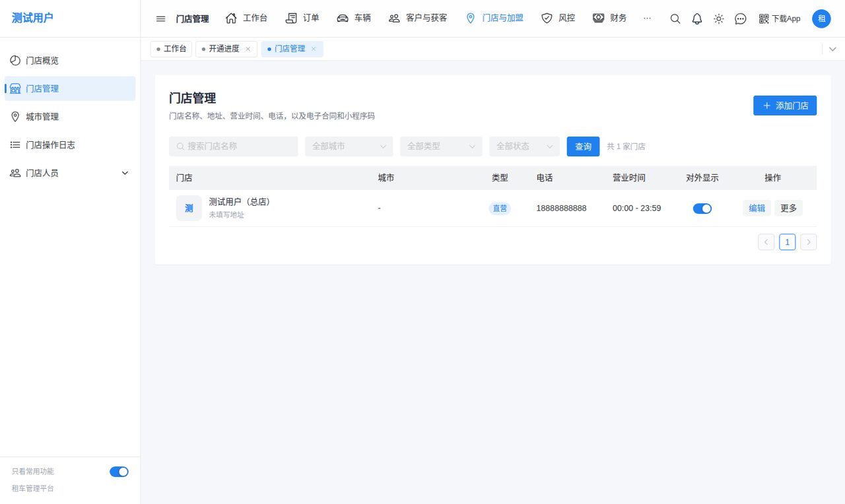
Task: Click the 查询 button
Action: coord(583,146)
